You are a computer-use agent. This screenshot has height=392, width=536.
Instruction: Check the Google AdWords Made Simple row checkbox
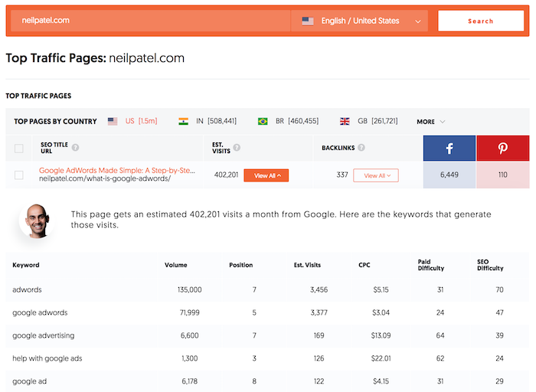pyautogui.click(x=19, y=175)
